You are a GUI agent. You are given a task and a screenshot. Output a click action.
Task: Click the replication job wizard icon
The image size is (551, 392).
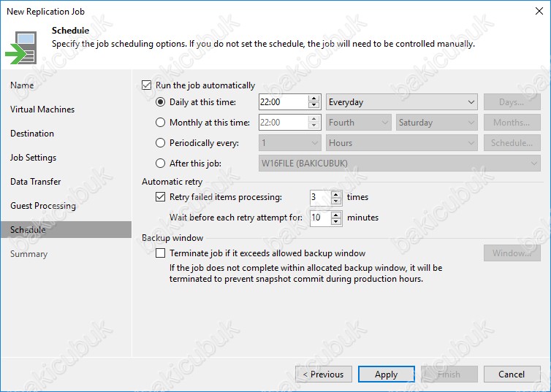(x=21, y=47)
